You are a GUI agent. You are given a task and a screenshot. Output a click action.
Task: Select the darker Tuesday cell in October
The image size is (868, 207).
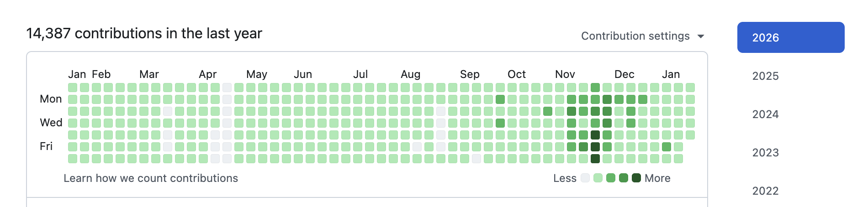point(548,111)
